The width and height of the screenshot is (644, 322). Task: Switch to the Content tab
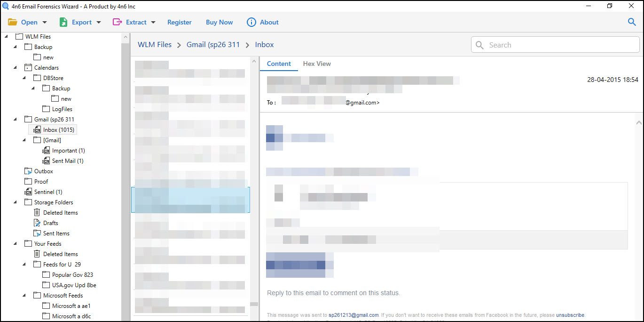[x=279, y=64]
